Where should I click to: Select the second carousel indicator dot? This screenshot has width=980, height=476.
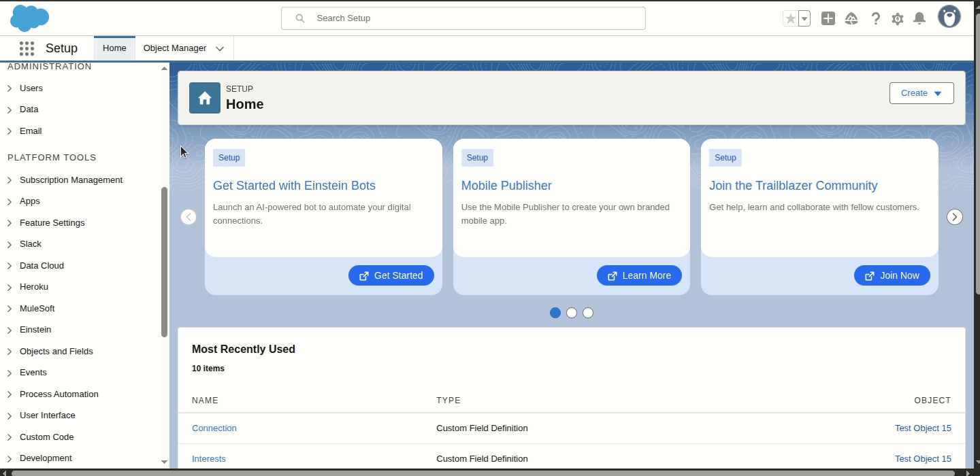(572, 313)
